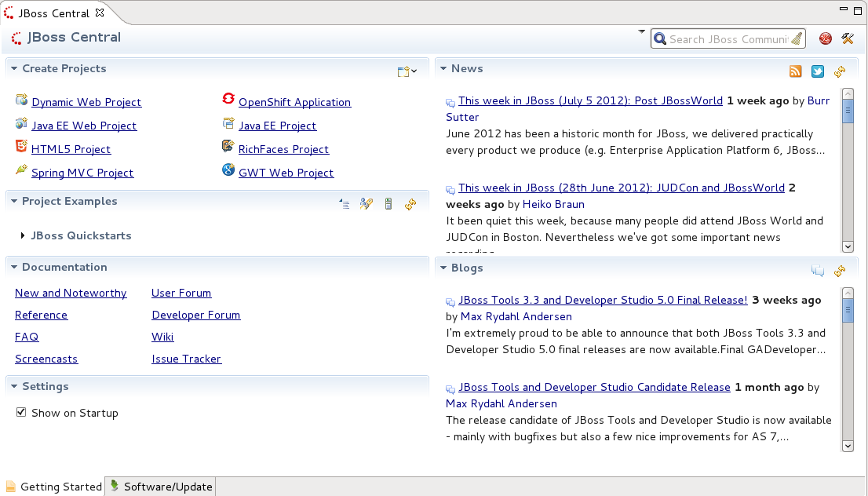The width and height of the screenshot is (868, 496).
Task: Open the Candidate Release blog post
Action: click(595, 387)
